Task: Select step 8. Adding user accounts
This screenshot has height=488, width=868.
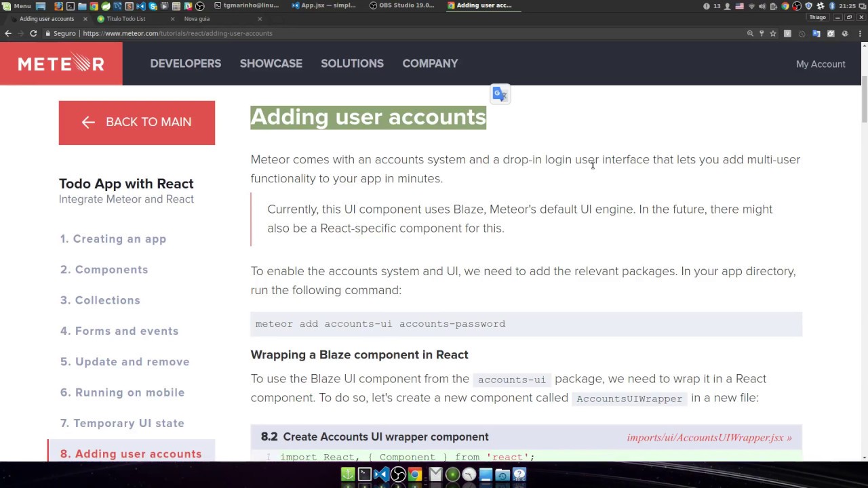Action: [x=131, y=453]
